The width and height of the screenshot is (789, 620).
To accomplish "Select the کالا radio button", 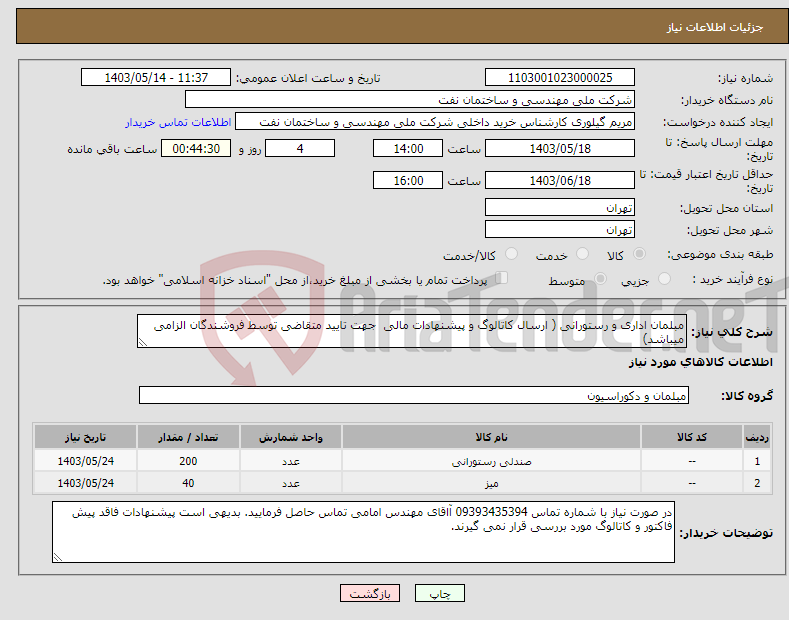I will click(639, 254).
